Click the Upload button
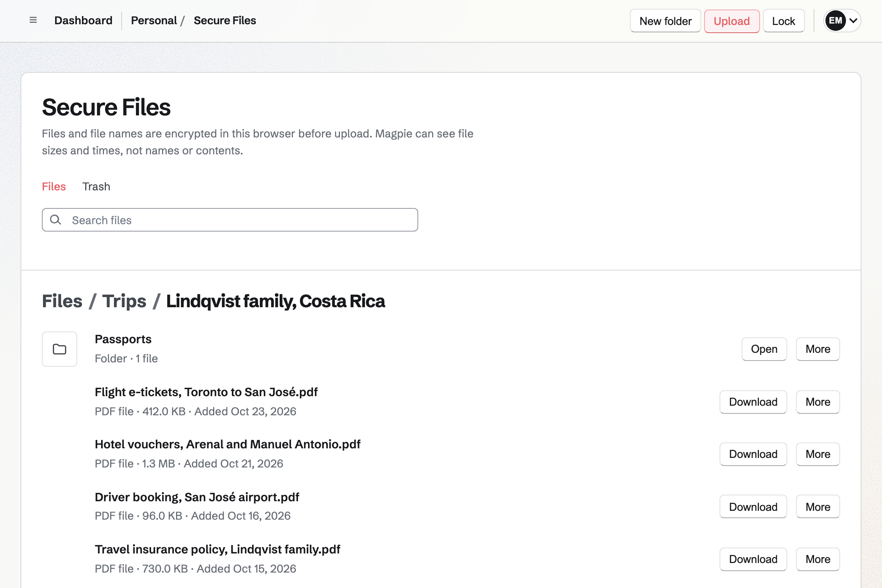This screenshot has width=882, height=588. (732, 21)
